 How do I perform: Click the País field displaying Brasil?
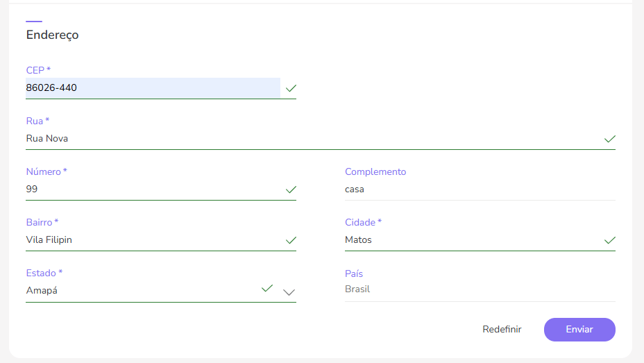(479, 289)
